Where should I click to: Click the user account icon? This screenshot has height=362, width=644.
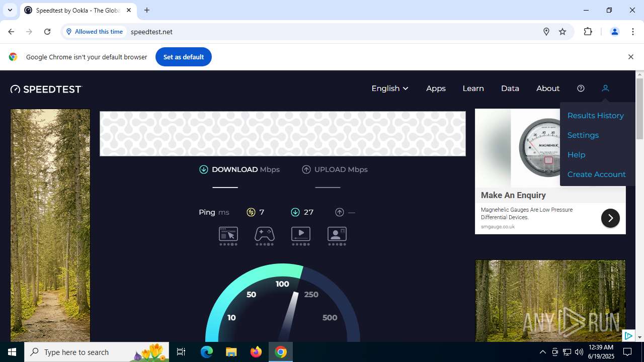coord(605,88)
